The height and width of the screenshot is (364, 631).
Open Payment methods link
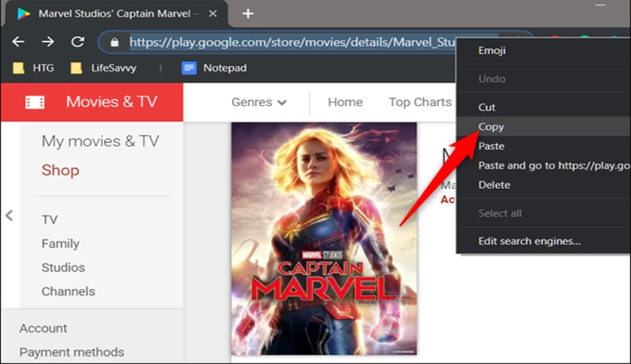click(72, 352)
